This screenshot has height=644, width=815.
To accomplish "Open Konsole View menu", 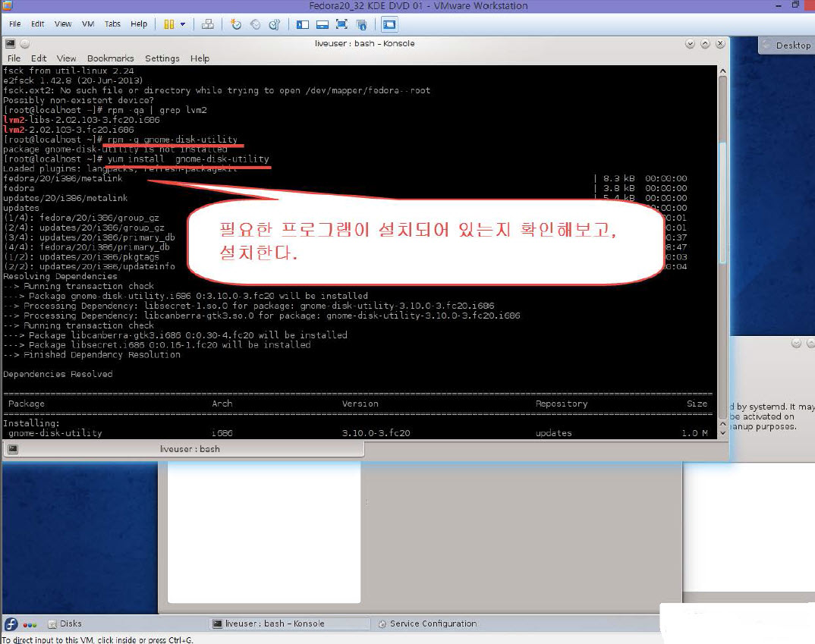I will [66, 58].
